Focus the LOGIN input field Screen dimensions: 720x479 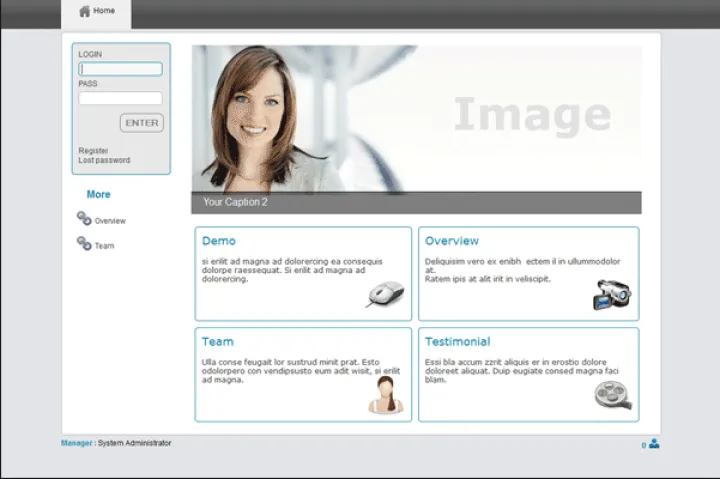tap(120, 69)
